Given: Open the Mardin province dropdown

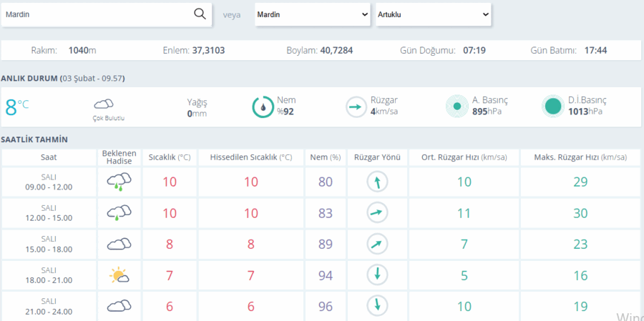Looking at the screenshot, I should [312, 14].
